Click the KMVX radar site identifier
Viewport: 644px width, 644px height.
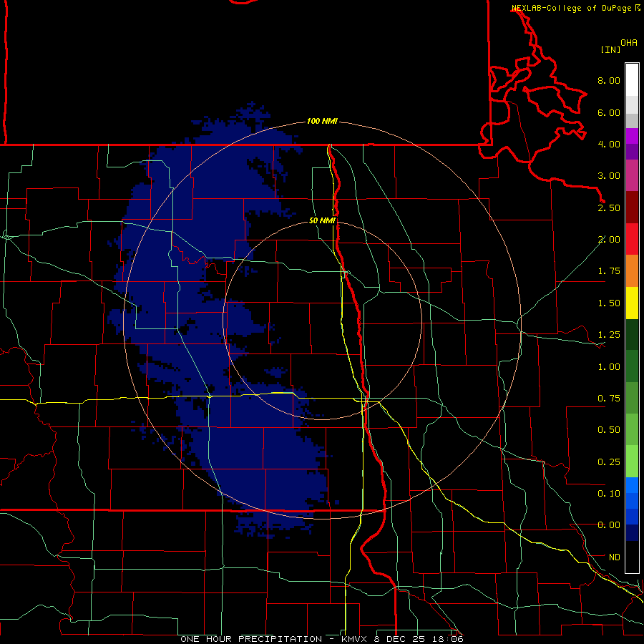coord(355,639)
